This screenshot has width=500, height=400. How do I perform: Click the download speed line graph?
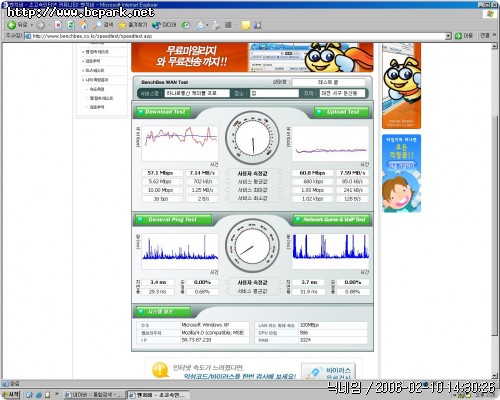180,143
